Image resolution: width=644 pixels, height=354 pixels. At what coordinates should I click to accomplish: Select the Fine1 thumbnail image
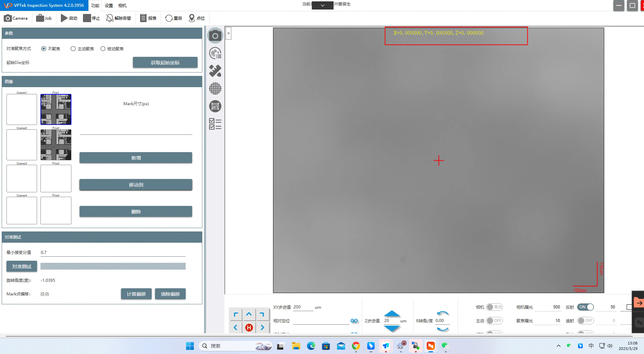56,109
